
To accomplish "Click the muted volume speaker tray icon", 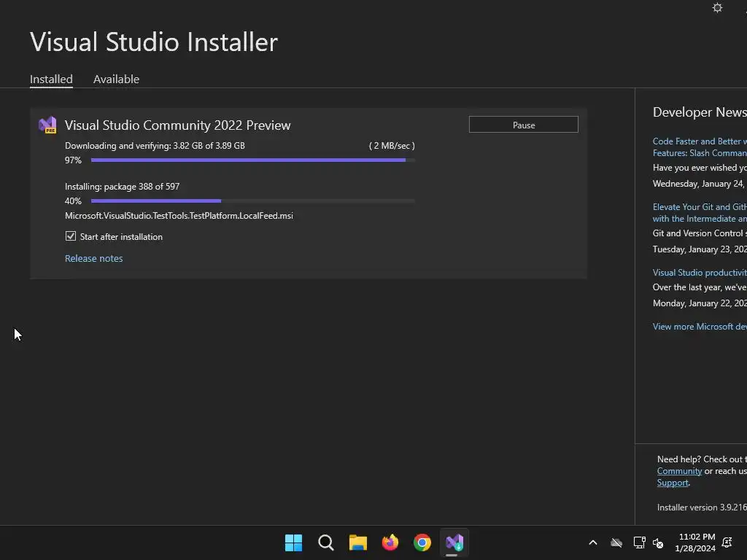I will 658,542.
